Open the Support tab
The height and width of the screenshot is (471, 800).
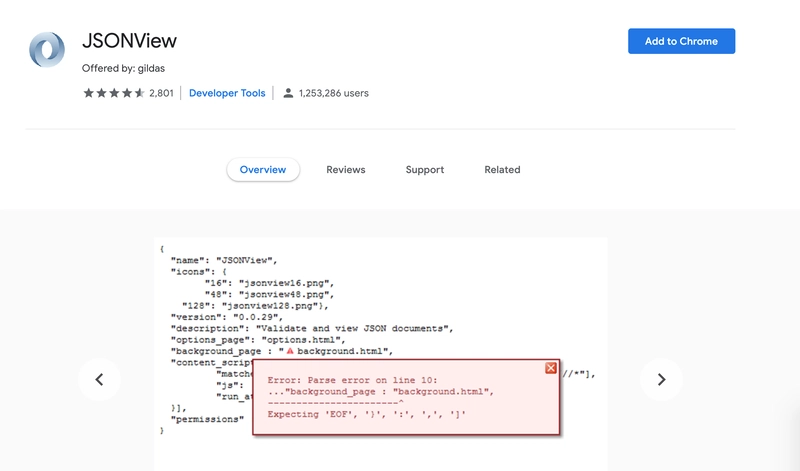424,169
